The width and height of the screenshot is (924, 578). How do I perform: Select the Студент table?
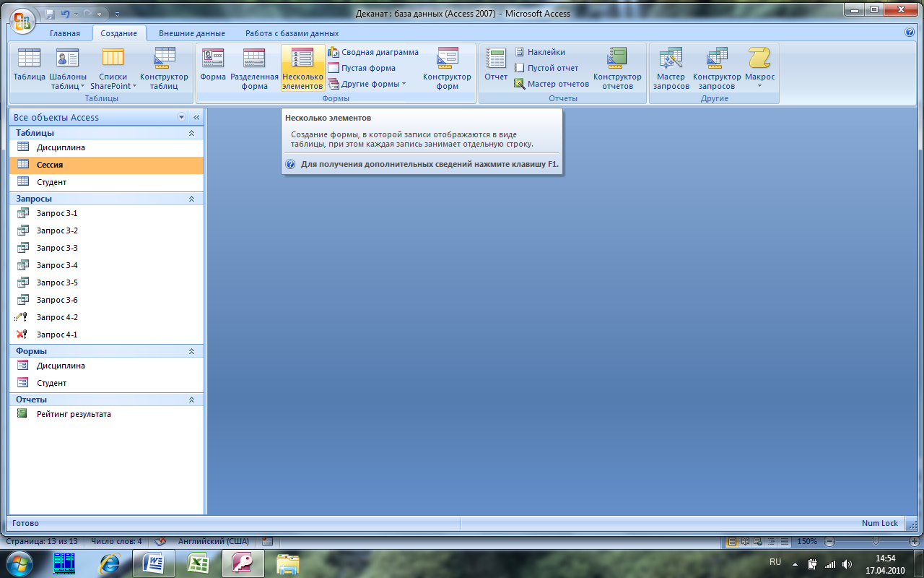tap(107, 182)
